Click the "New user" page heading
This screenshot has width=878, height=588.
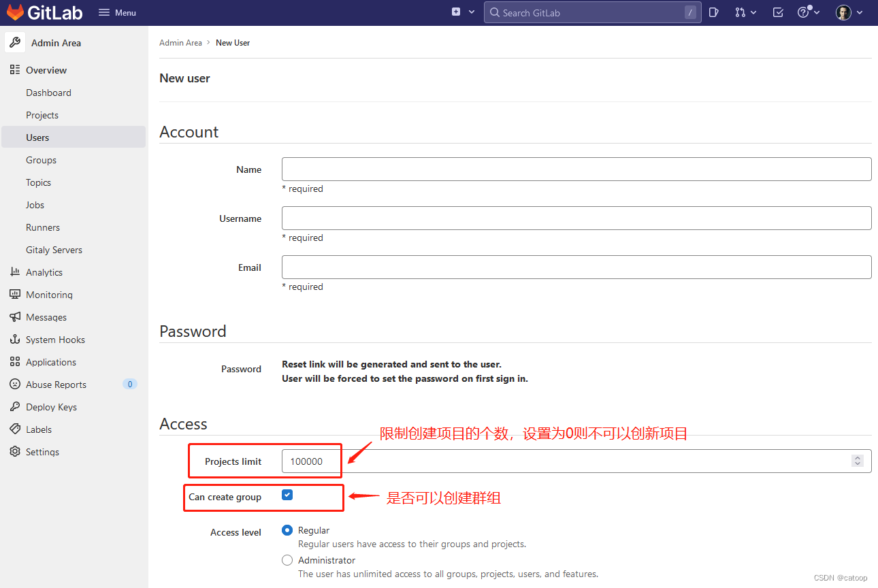coord(184,78)
